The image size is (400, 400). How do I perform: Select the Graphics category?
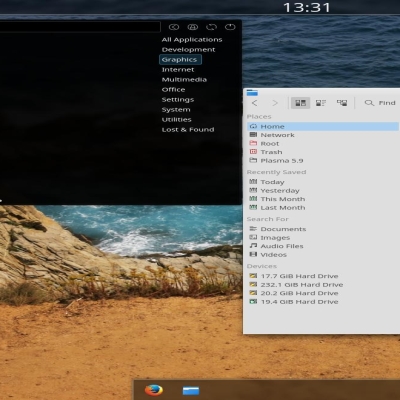pos(180,60)
